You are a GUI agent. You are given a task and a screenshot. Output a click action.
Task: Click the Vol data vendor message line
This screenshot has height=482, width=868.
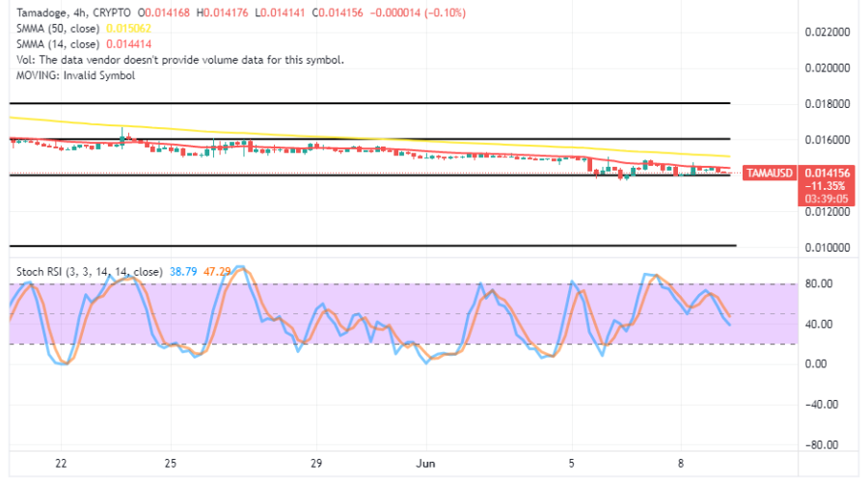click(180, 59)
